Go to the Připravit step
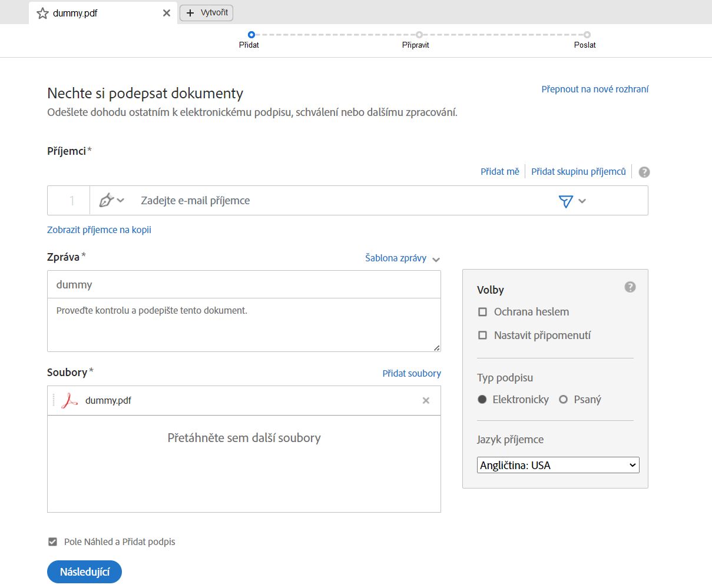 419,35
